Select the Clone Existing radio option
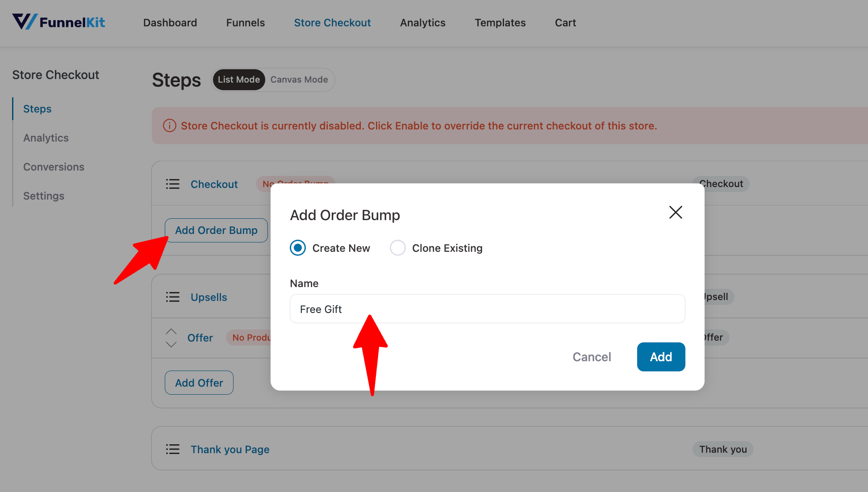This screenshot has height=492, width=868. [x=398, y=248]
